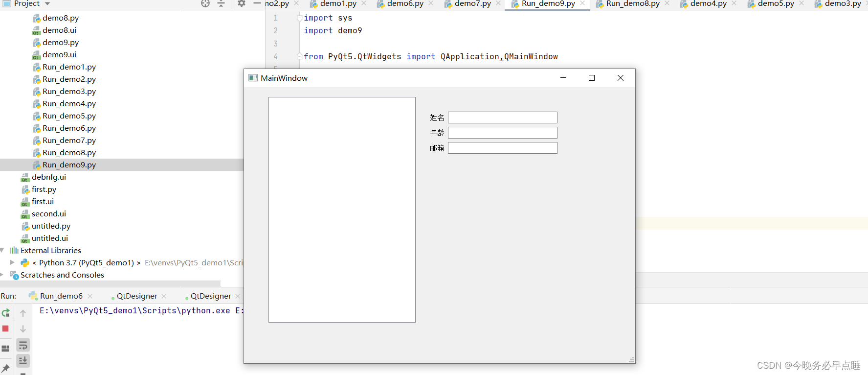
Task: Click the Project panel horizontal scrollbar
Action: 111,283
